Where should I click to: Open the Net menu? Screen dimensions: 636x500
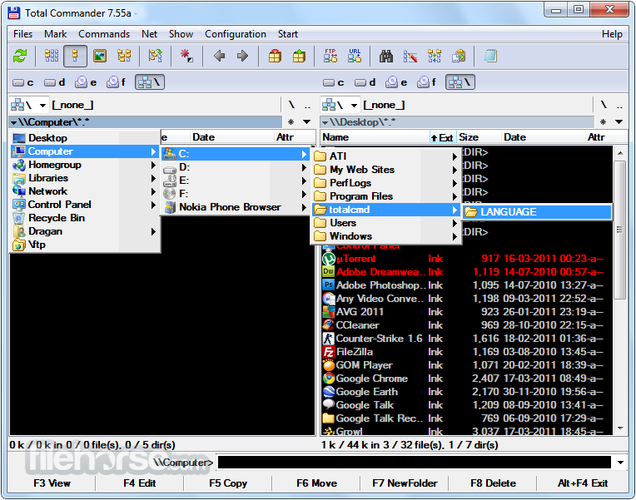tap(149, 34)
